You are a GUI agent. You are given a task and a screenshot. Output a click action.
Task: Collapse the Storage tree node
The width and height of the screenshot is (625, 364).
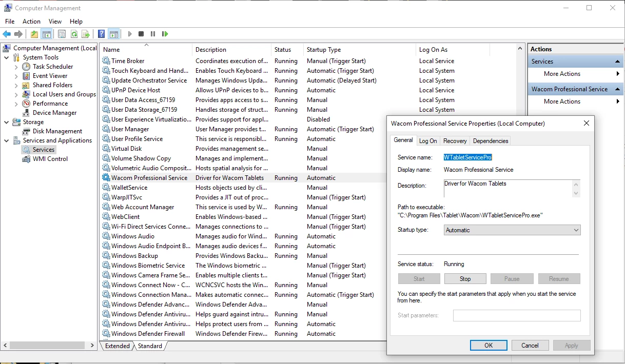tap(7, 122)
